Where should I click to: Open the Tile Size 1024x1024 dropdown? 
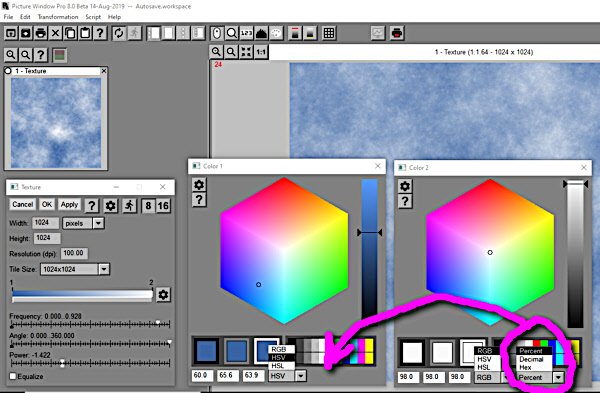[x=104, y=269]
